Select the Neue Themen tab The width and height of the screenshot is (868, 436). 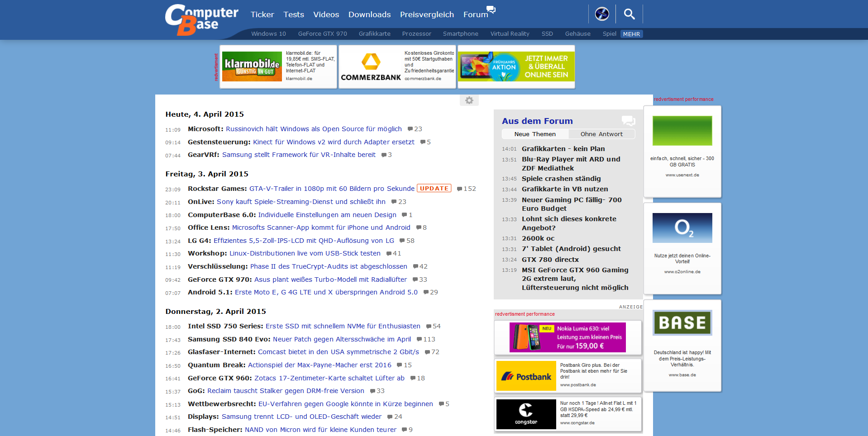tap(535, 134)
